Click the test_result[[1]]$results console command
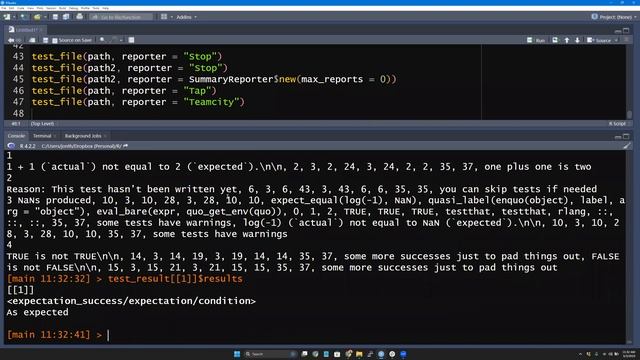This screenshot has height=360, width=640. (x=175, y=279)
